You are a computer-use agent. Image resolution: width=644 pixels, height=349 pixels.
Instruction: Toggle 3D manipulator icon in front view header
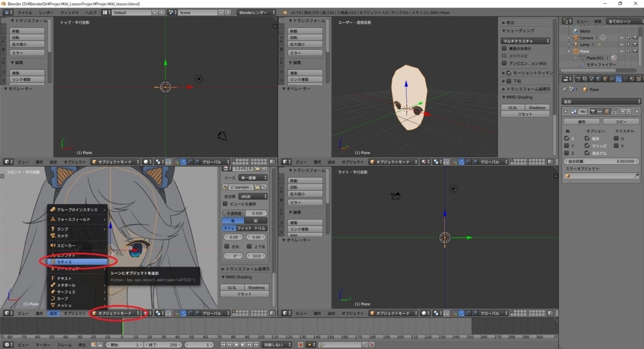tap(176, 313)
